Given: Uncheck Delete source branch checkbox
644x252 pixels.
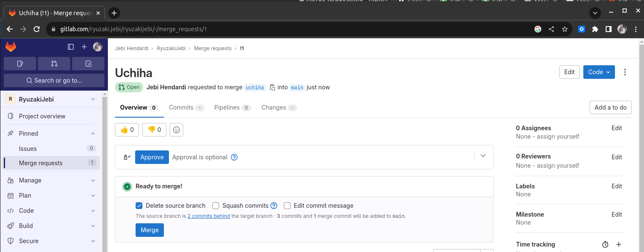Looking at the screenshot, I should point(139,206).
